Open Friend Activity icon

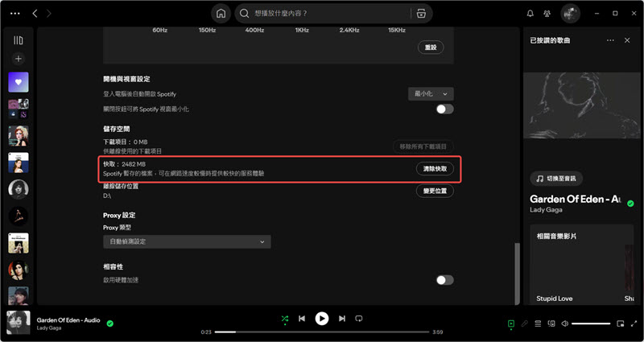coord(547,14)
